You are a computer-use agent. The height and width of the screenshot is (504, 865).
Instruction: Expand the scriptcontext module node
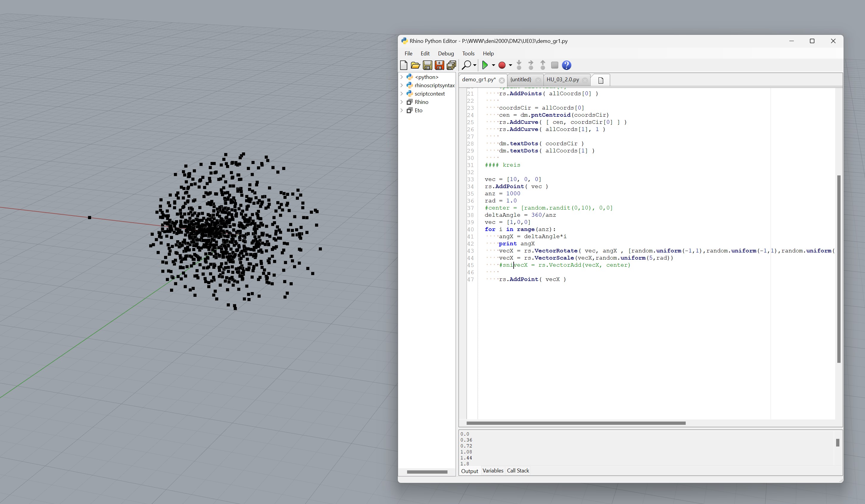tap(402, 94)
